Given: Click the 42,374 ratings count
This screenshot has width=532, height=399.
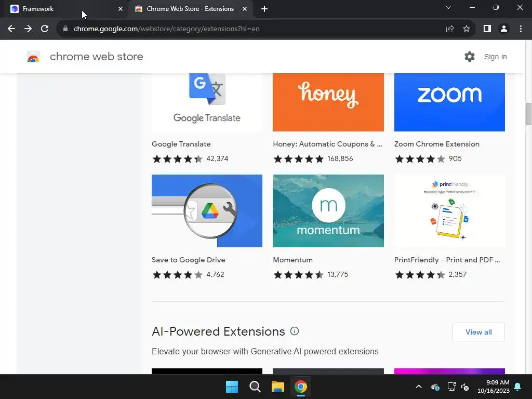Looking at the screenshot, I should 217,159.
